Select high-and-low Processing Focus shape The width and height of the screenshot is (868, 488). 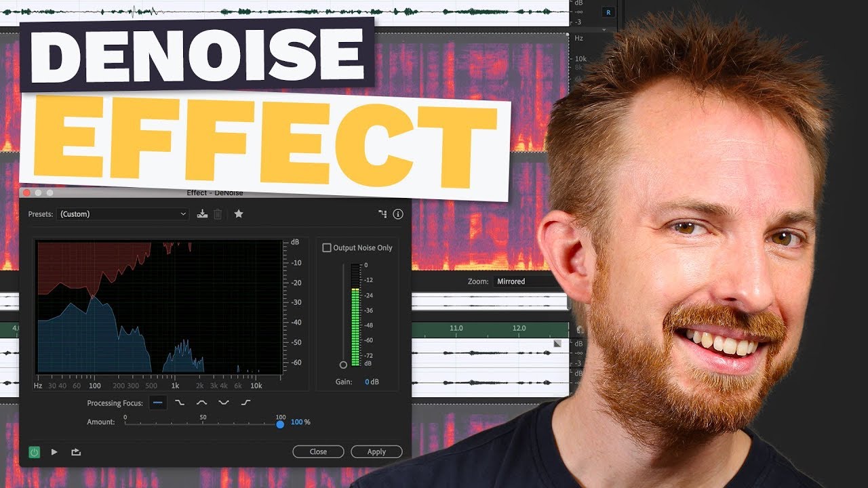[223, 403]
